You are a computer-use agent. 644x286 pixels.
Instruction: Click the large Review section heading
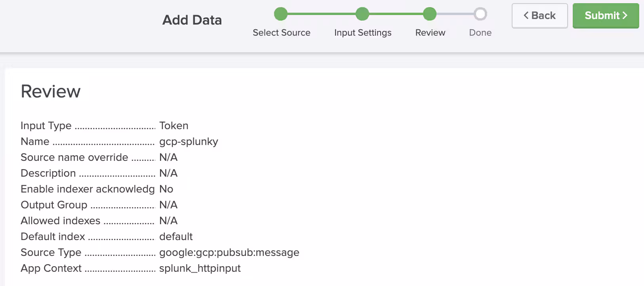tap(51, 92)
